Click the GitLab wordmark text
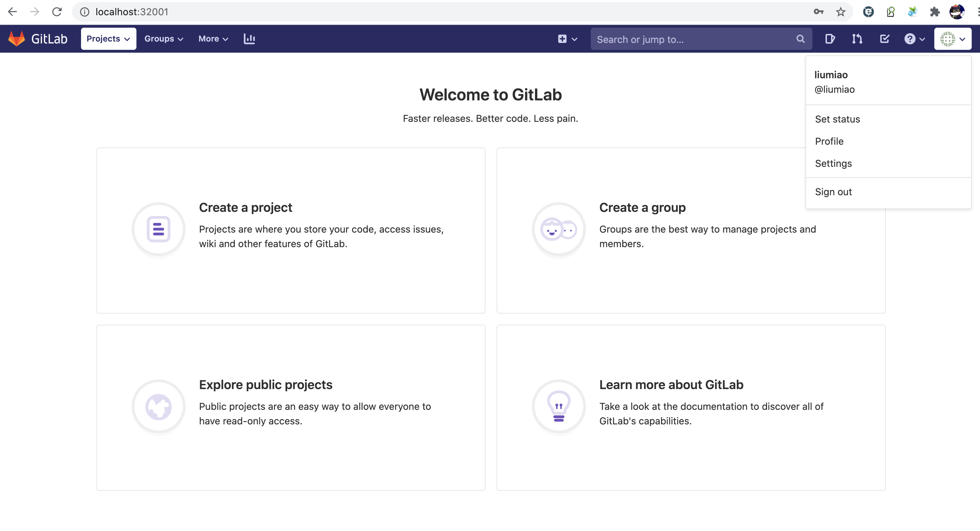Screen dimensions: 980x531 coord(49,39)
